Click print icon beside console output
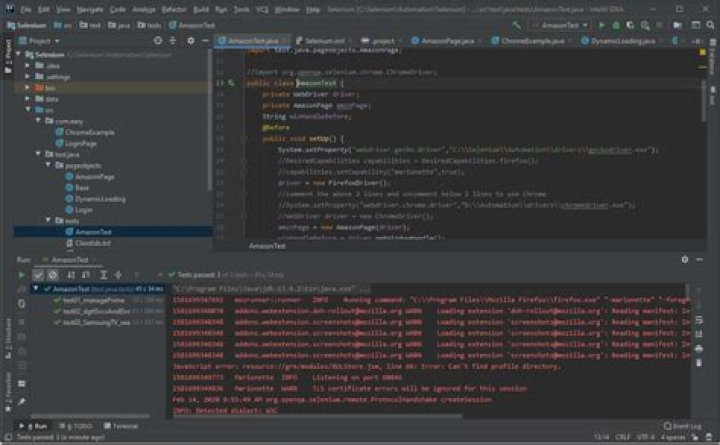Image resolution: width=720 pixels, height=445 pixels. coord(699,349)
